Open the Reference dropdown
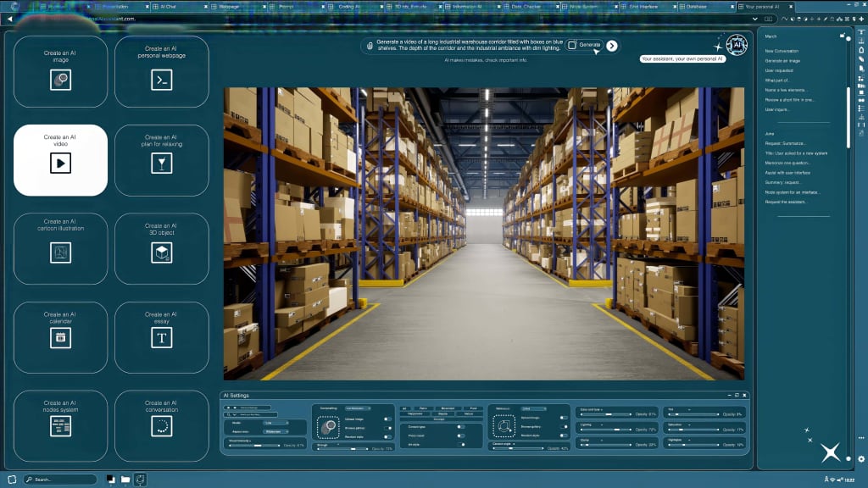Viewport: 868px width, 488px height. pyautogui.click(x=534, y=409)
